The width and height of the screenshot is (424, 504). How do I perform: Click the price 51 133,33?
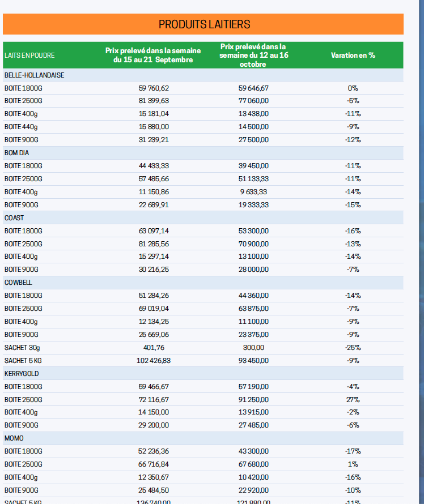pyautogui.click(x=253, y=179)
